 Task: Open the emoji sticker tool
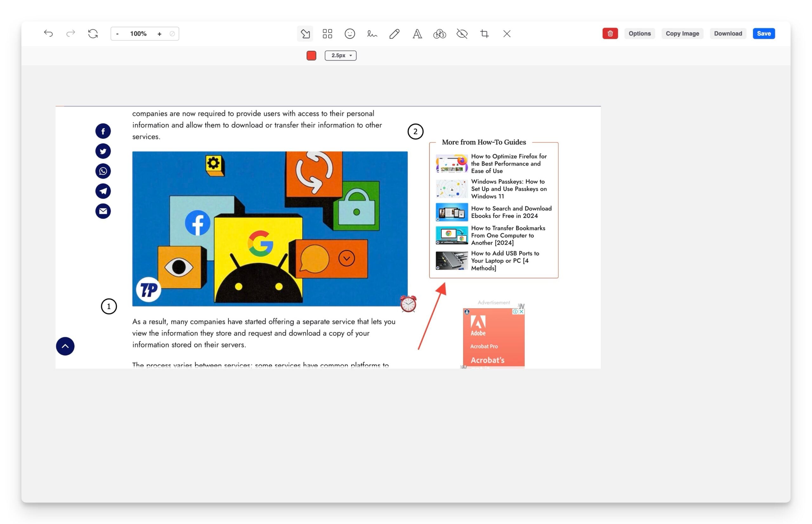coord(350,34)
